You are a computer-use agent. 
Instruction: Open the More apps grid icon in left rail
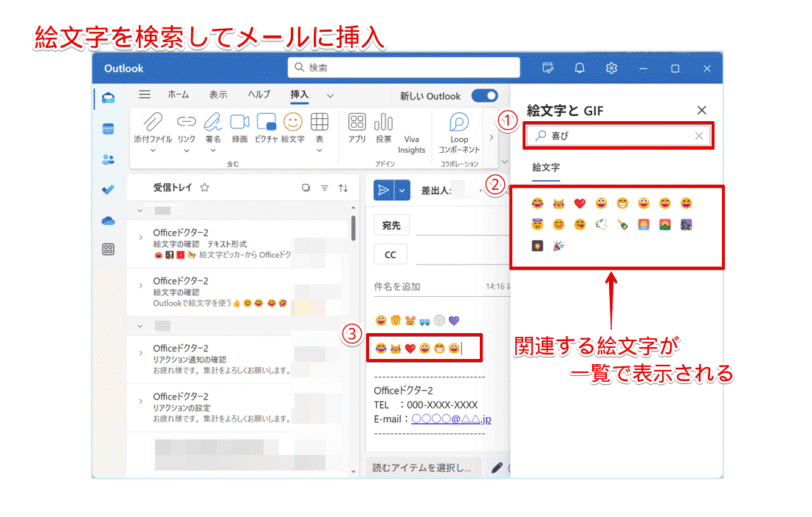click(108, 250)
